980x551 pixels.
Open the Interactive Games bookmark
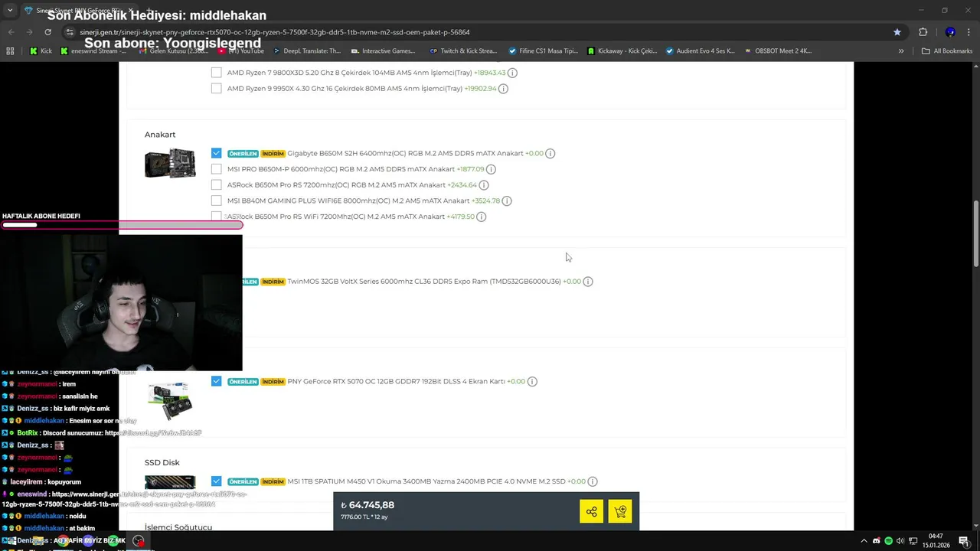(383, 51)
